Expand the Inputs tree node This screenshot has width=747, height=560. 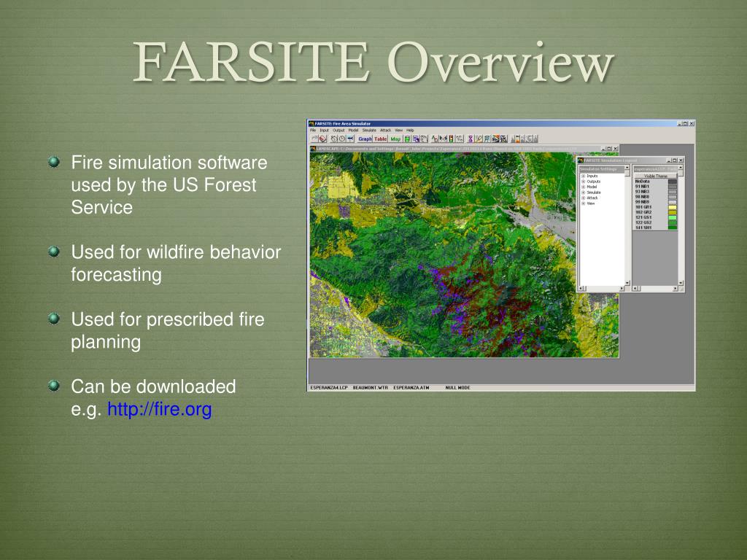tap(583, 176)
